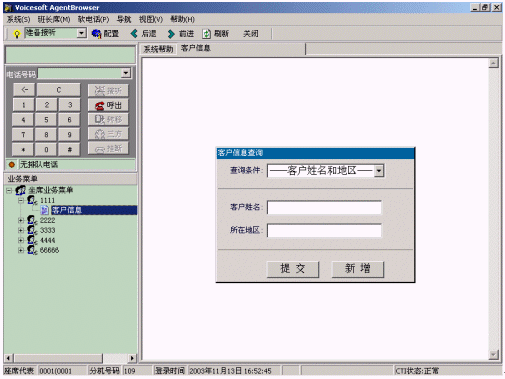Viewport: 505px width, 379px height.
Task: Switch to the 系统帮助 tab
Action: coord(158,49)
